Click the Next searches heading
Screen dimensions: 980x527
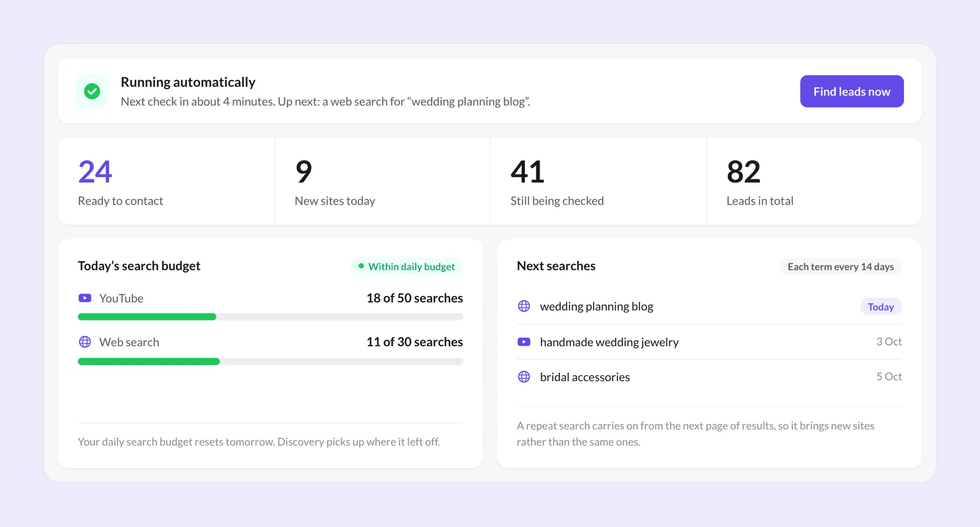[556, 266]
